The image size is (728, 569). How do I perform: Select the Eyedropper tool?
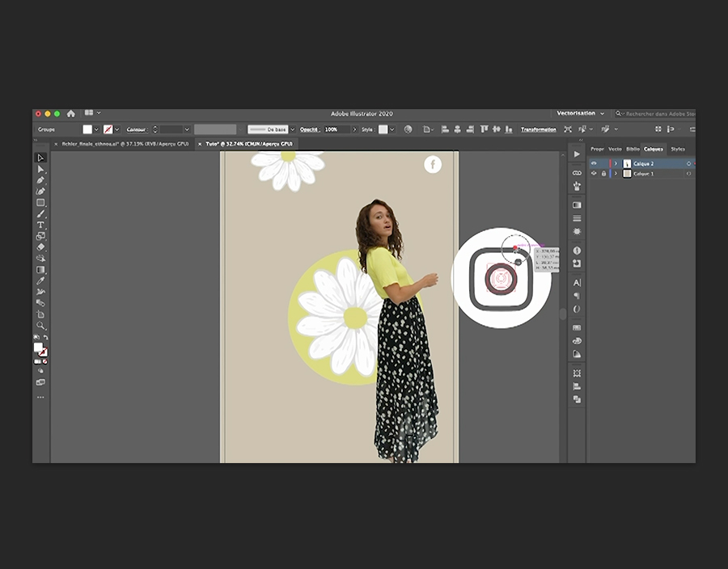tap(40, 280)
